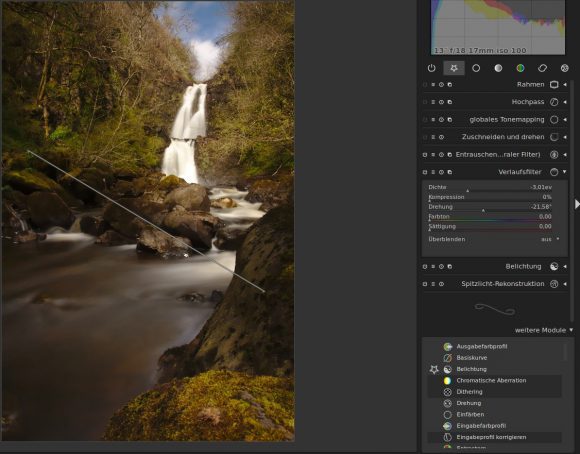This screenshot has height=454, width=580.
Task: Collapse the right side panel arrow
Action: [577, 204]
